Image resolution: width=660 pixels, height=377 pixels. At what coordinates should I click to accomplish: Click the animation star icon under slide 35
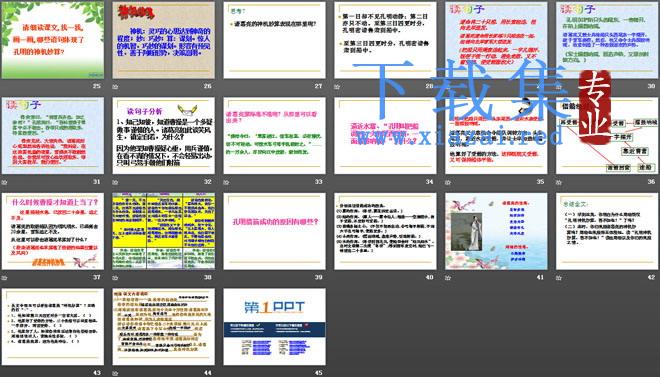448,182
